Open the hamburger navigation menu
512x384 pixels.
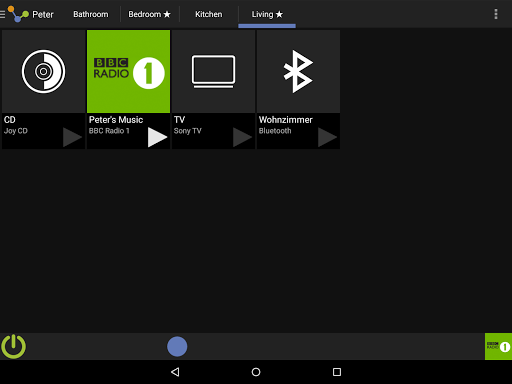(2, 14)
